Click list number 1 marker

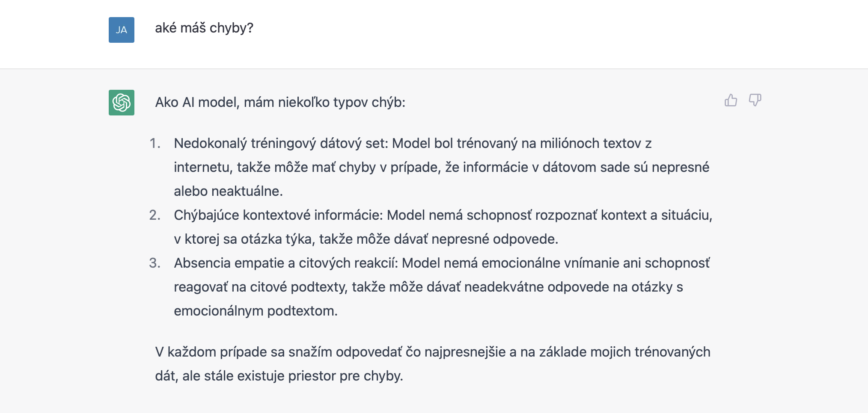[x=155, y=143]
